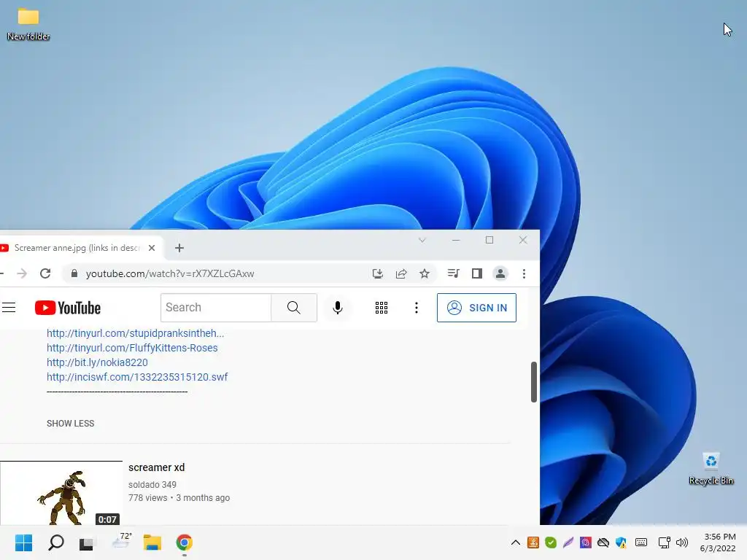Open Chrome taskbar icon
Viewport: 747px width, 560px height.
185,542
